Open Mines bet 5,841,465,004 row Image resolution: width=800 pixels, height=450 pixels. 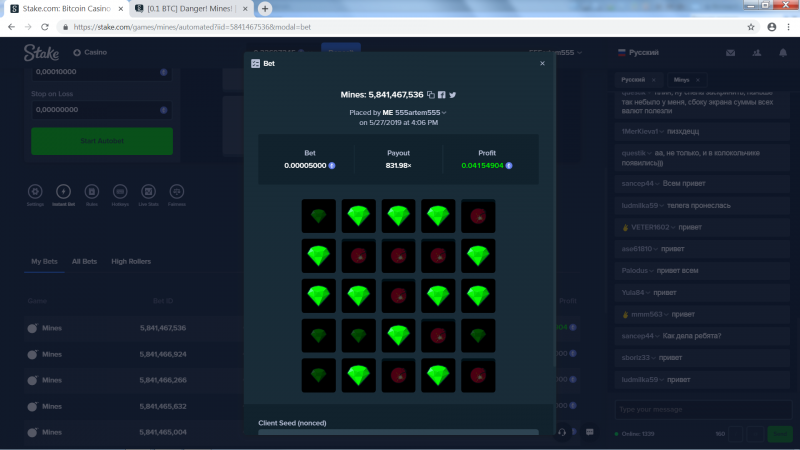[x=134, y=432]
